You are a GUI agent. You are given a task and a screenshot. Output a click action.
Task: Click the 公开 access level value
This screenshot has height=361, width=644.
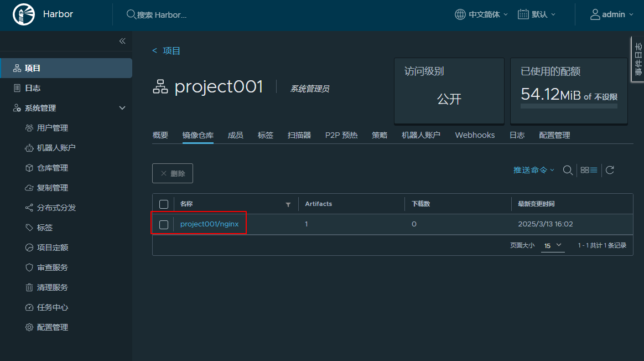(449, 99)
